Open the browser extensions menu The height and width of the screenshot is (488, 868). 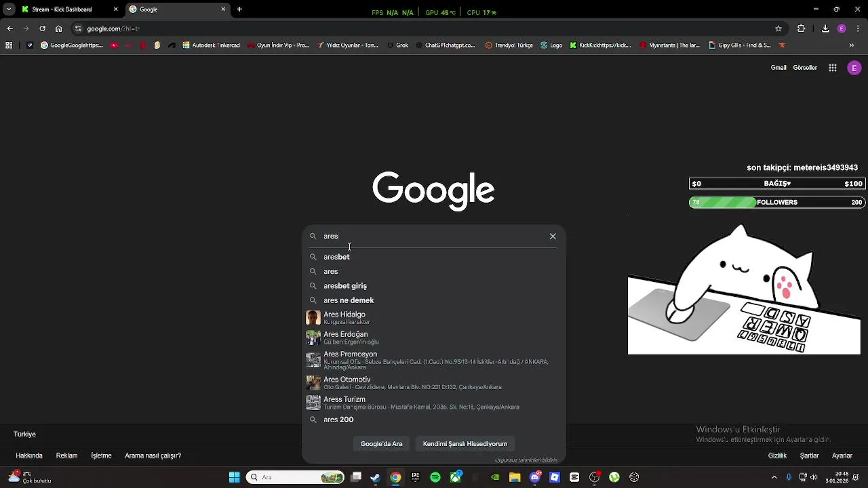point(802,28)
